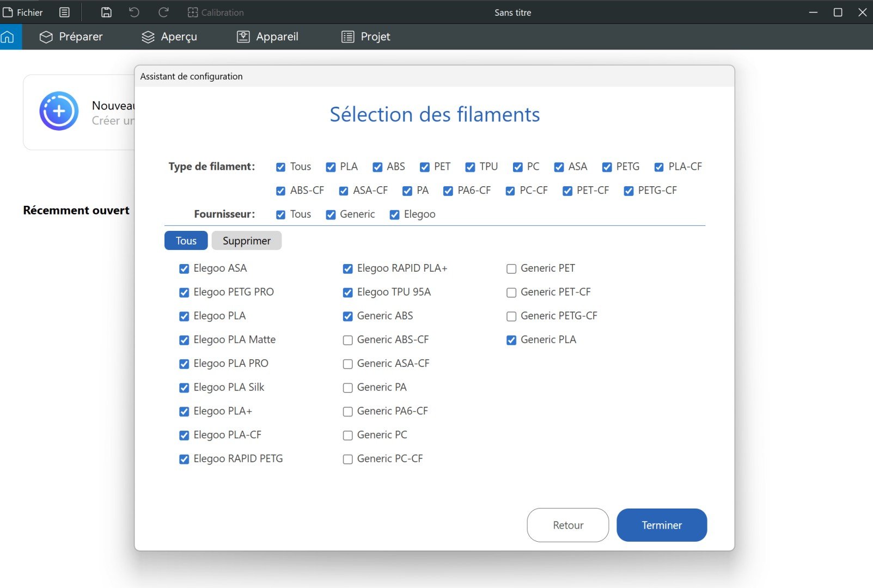873x588 pixels.
Task: Click the save icon in title bar
Action: pyautogui.click(x=106, y=12)
